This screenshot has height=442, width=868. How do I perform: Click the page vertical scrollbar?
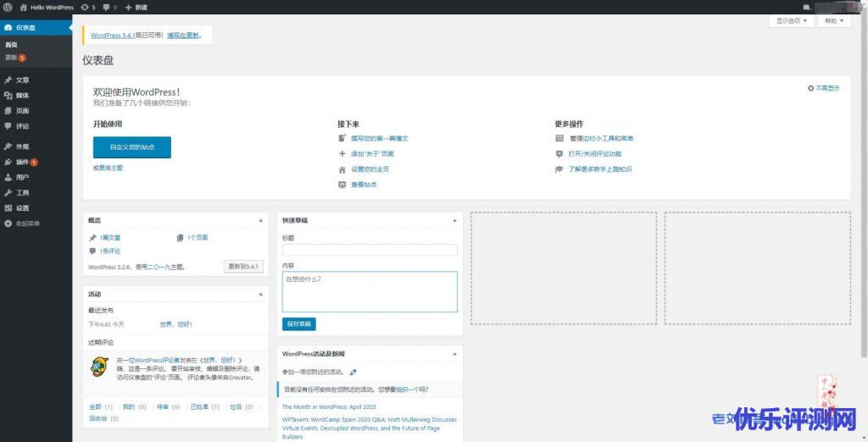coord(865,185)
